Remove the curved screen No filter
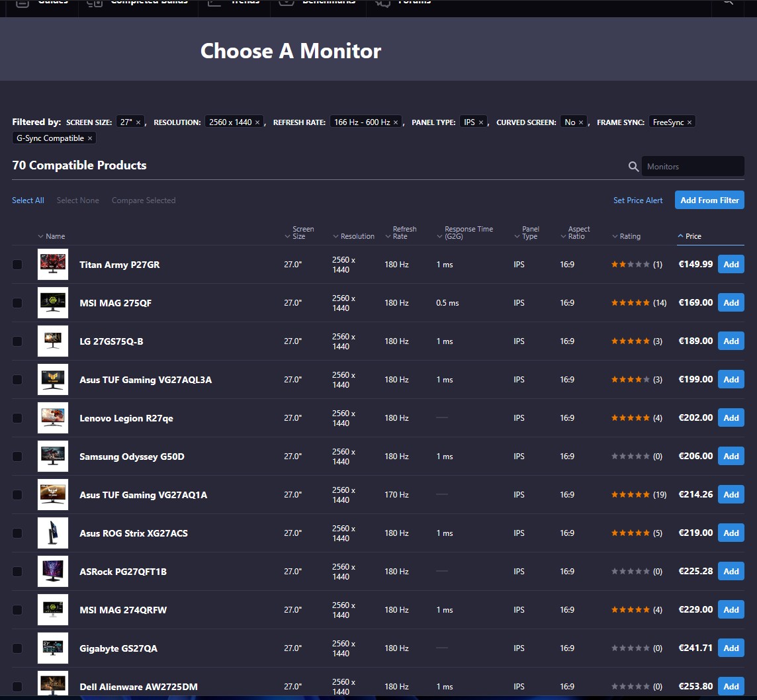 581,122
